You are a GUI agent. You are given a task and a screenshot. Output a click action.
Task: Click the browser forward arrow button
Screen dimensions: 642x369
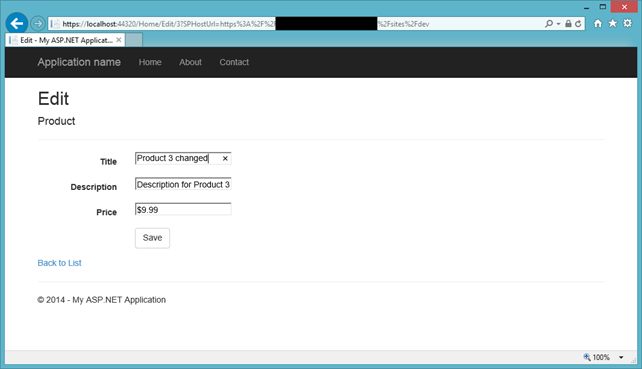pos(38,24)
